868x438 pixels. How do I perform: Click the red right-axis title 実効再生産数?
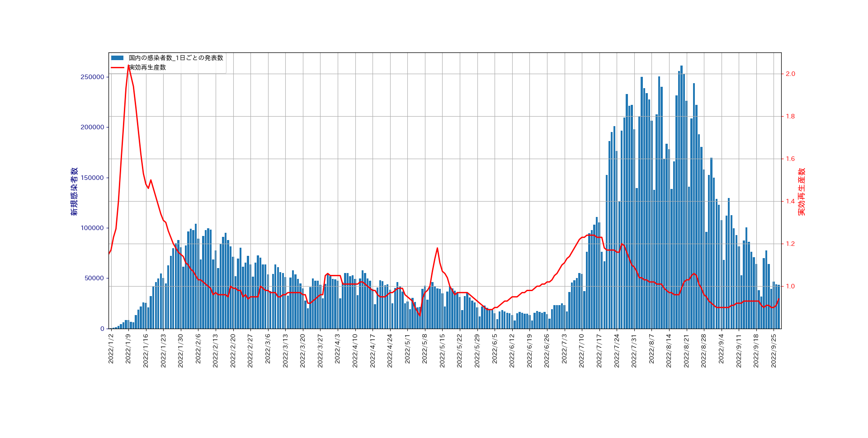click(x=802, y=192)
